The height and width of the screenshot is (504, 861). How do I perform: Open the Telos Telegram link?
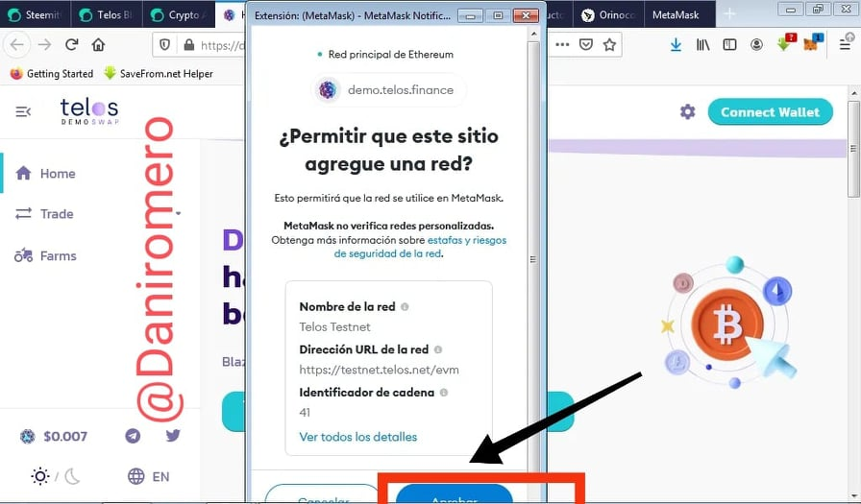pos(133,436)
